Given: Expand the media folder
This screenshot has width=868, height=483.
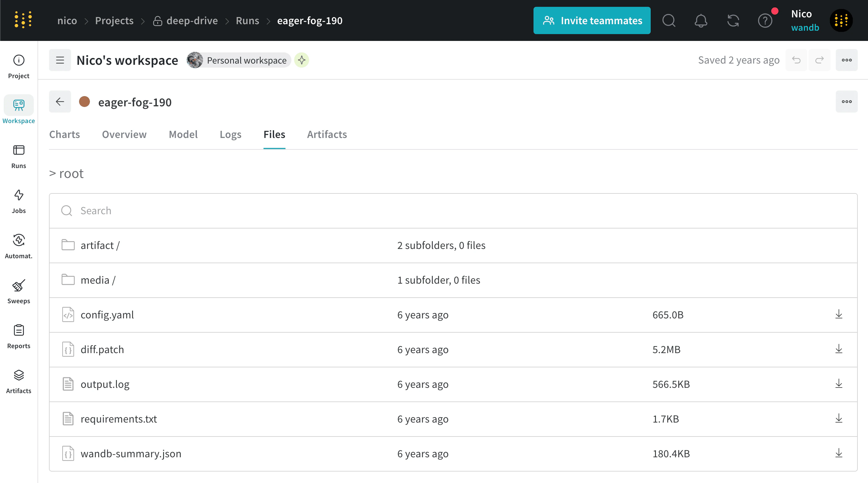Looking at the screenshot, I should pyautogui.click(x=98, y=280).
